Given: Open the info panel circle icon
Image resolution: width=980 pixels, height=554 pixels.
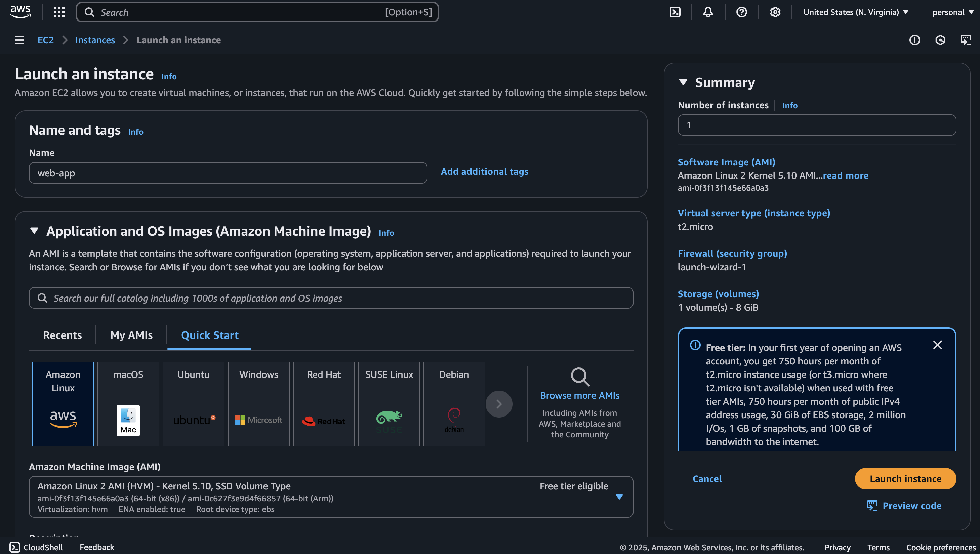Looking at the screenshot, I should click(x=914, y=40).
